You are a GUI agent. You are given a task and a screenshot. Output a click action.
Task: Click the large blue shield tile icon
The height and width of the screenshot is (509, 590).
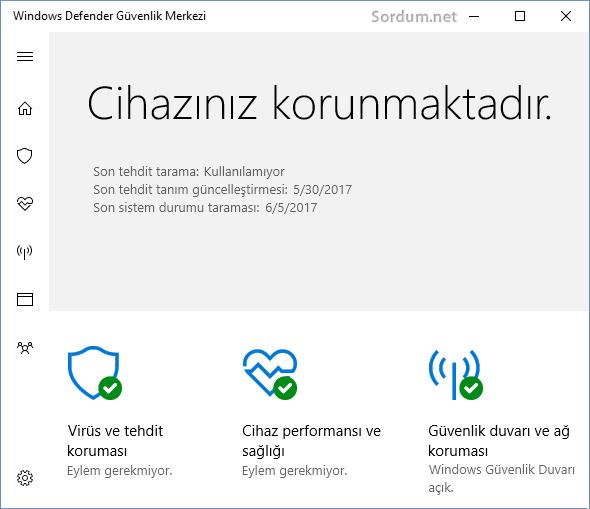(x=95, y=373)
